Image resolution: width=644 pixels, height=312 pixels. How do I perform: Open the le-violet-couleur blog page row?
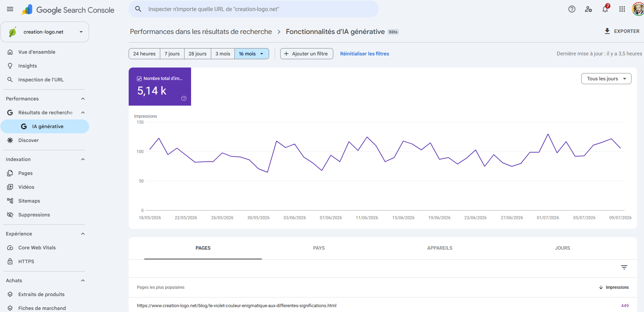tap(383, 305)
